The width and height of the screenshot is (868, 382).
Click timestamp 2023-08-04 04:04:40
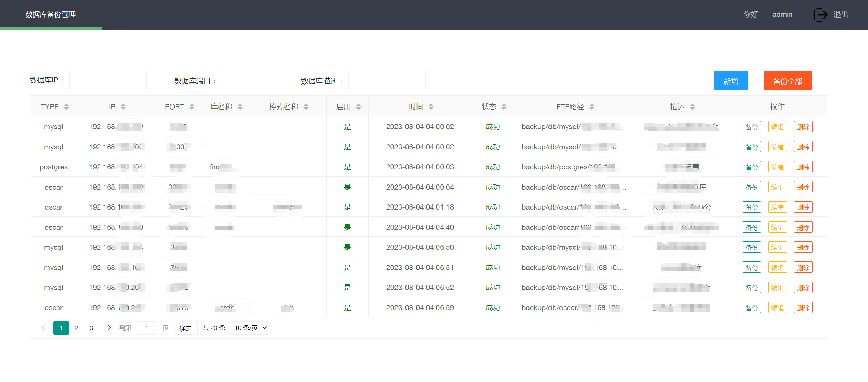420,227
